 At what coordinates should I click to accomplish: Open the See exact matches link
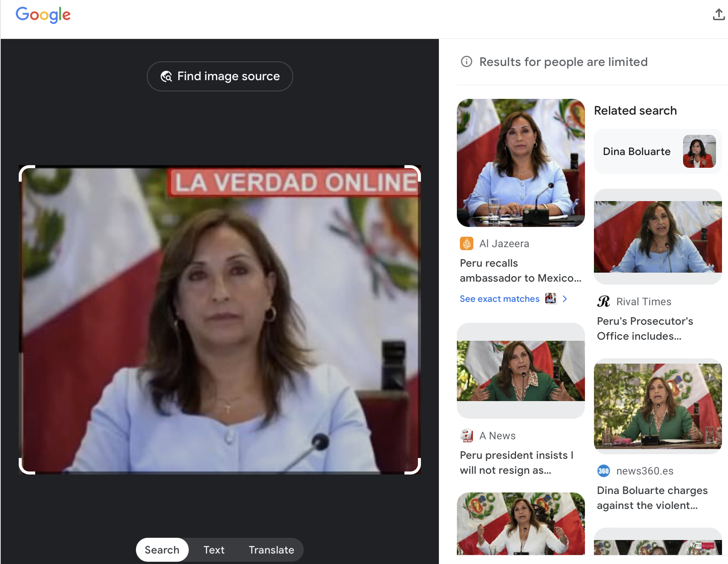tap(499, 299)
